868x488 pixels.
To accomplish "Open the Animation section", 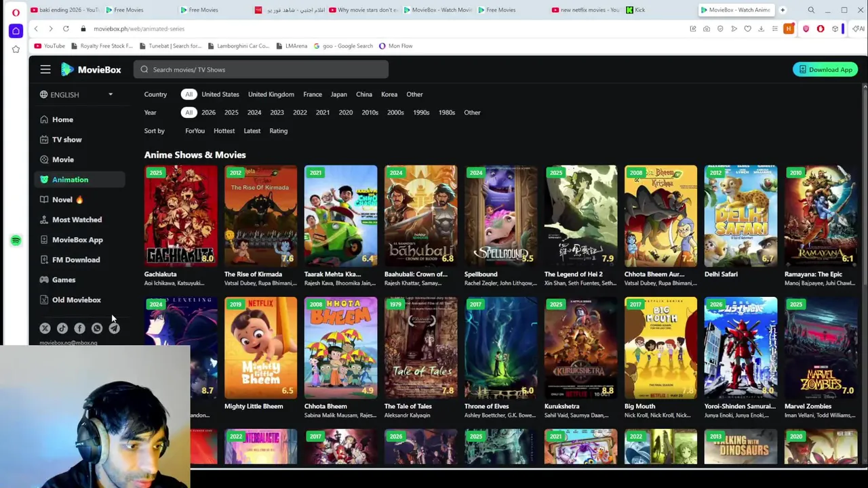I will pyautogui.click(x=79, y=180).
